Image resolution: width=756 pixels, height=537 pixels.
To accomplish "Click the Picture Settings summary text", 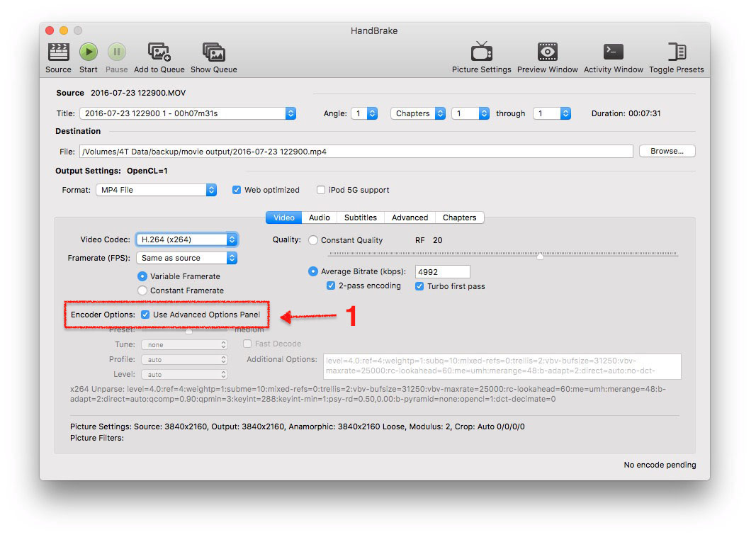I will [x=297, y=426].
